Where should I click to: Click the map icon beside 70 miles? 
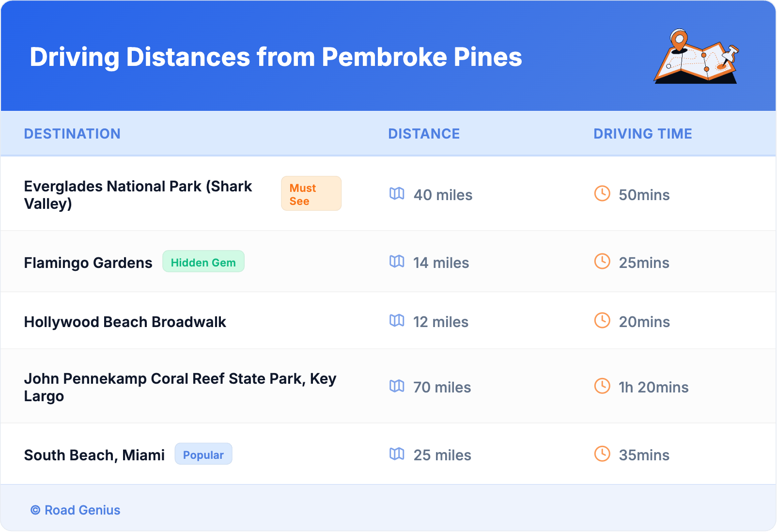[397, 386]
